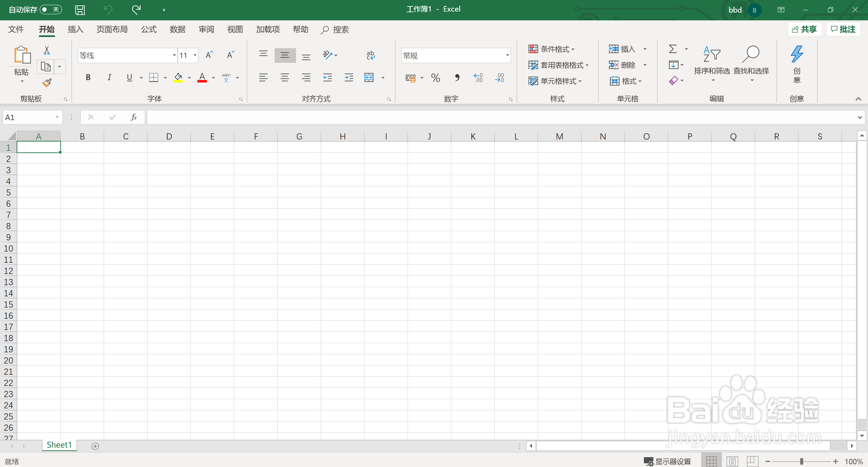The height and width of the screenshot is (467, 868).
Task: Click the Fill down arrow icon
Action: point(673,65)
